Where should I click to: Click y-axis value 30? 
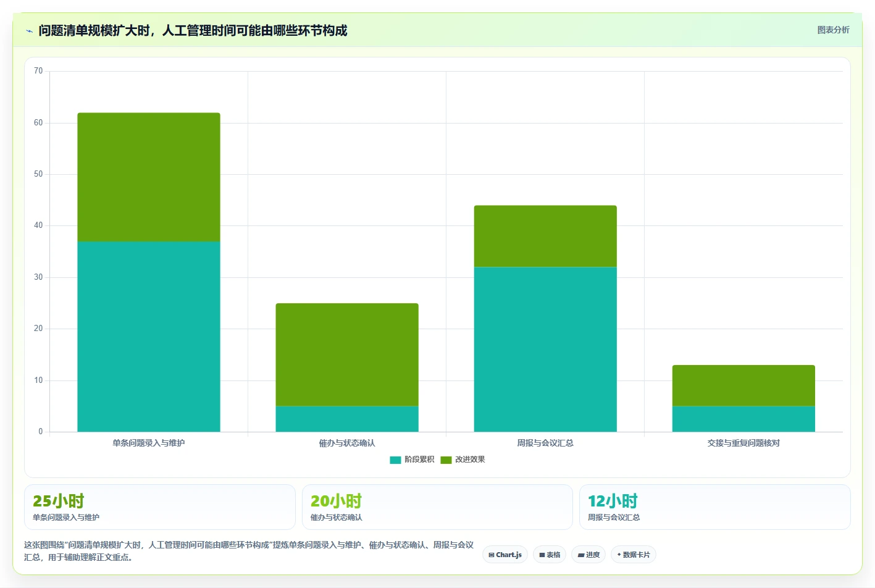[x=38, y=277]
